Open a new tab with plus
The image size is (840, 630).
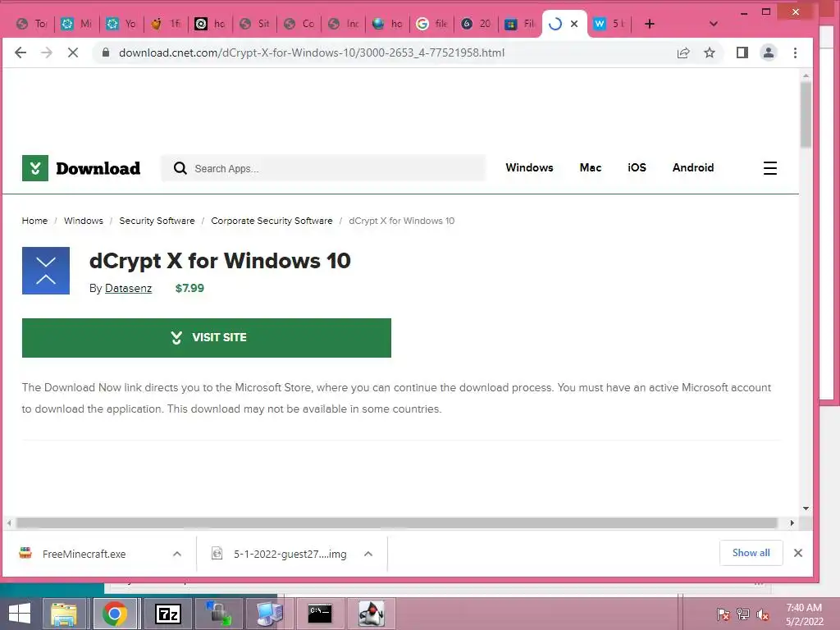click(x=650, y=24)
